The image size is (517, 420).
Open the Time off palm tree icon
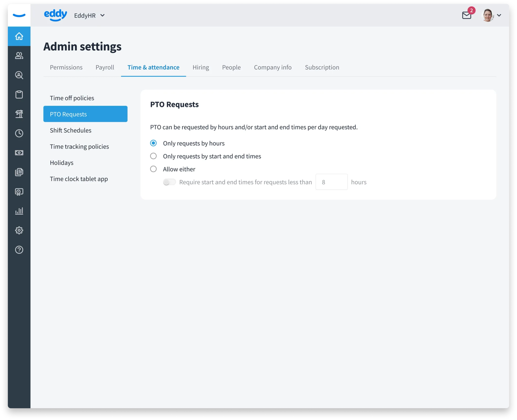click(19, 114)
